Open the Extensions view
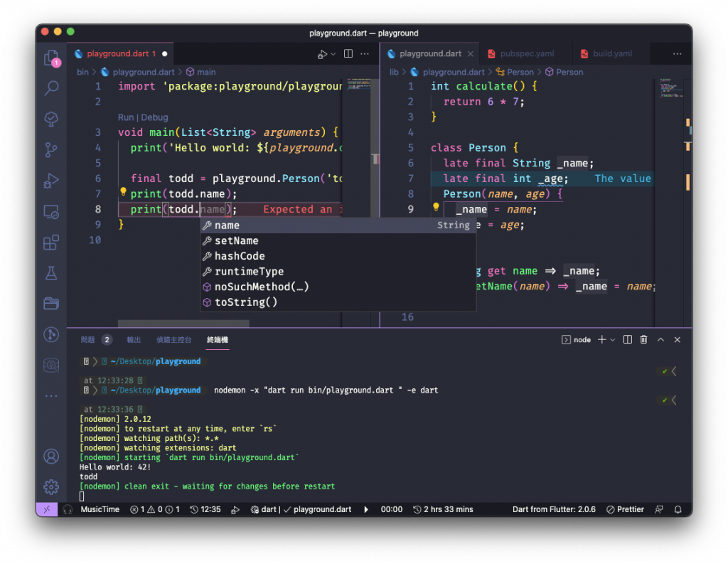 coord(51,242)
